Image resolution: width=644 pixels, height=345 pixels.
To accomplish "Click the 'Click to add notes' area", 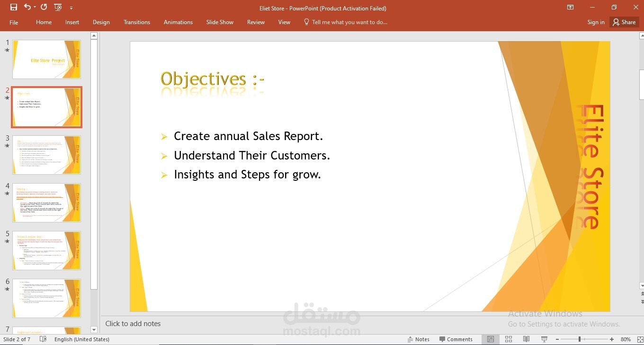I will (133, 324).
